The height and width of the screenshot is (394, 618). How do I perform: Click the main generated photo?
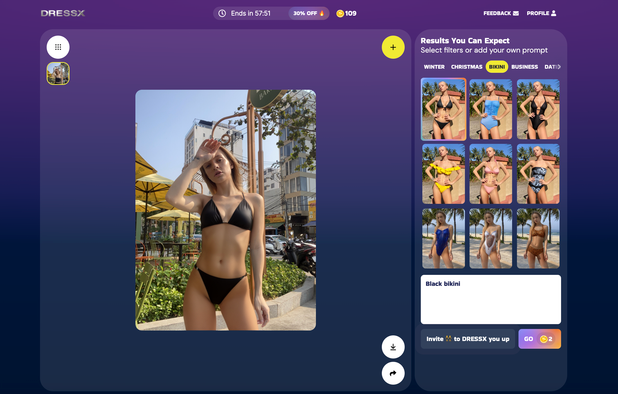pyautogui.click(x=225, y=210)
